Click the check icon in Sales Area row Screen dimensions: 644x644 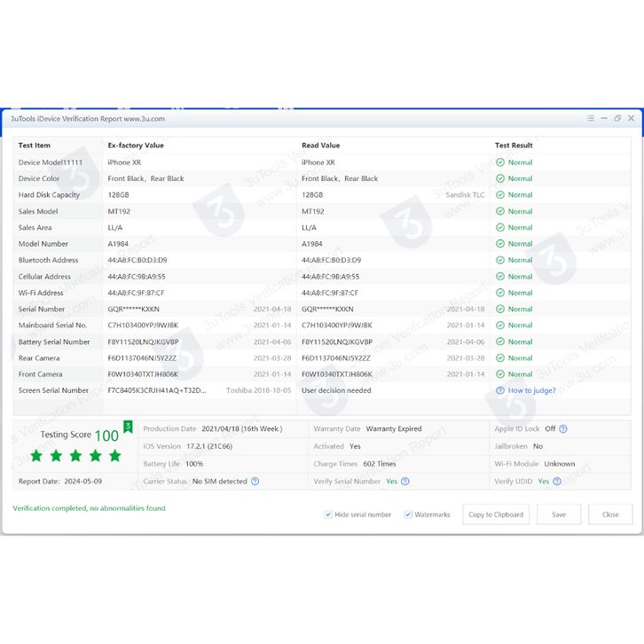tap(500, 228)
